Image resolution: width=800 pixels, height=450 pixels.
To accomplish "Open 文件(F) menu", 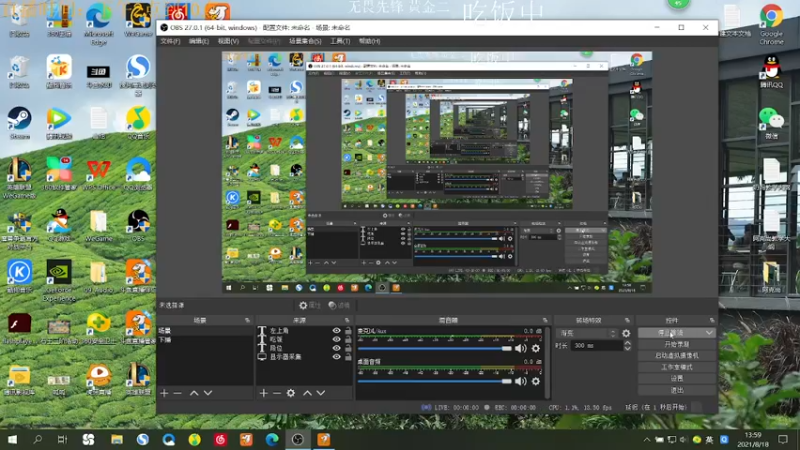I will pos(170,41).
